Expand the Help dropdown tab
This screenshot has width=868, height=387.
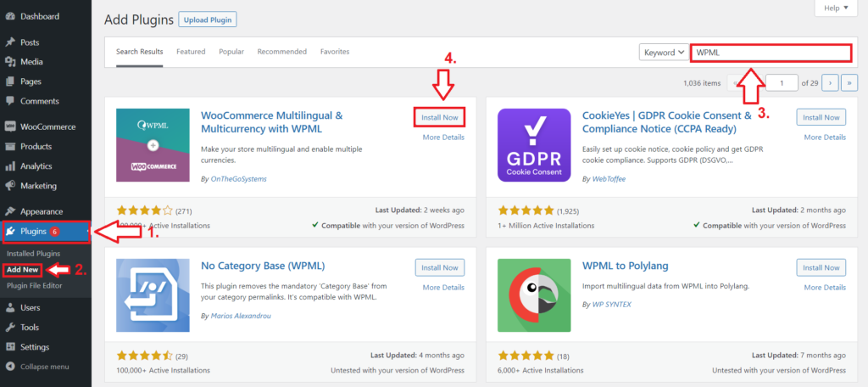pyautogui.click(x=836, y=8)
